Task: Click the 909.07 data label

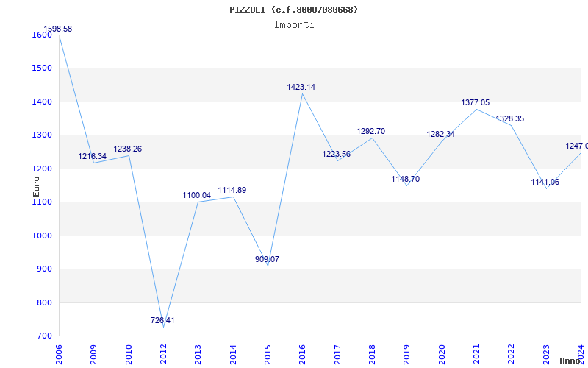Action: 267,259
